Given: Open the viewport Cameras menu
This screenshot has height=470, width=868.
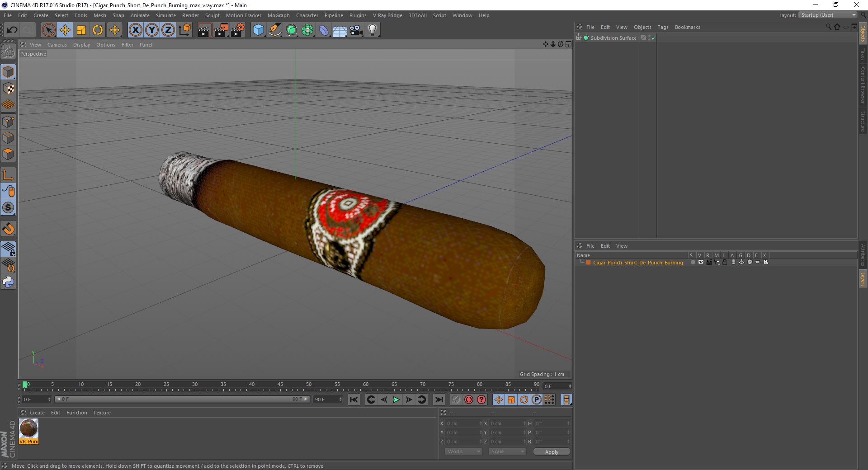Looking at the screenshot, I should tap(57, 45).
